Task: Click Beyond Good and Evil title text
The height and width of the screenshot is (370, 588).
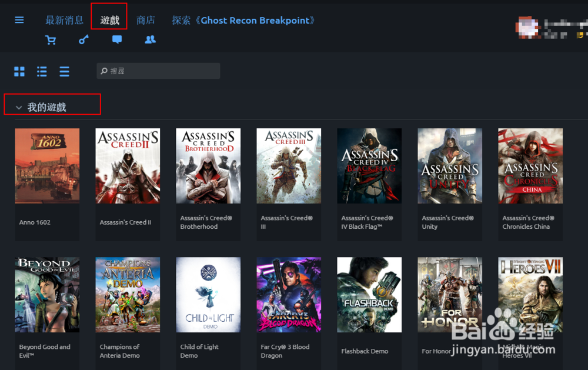Action: coord(45,351)
